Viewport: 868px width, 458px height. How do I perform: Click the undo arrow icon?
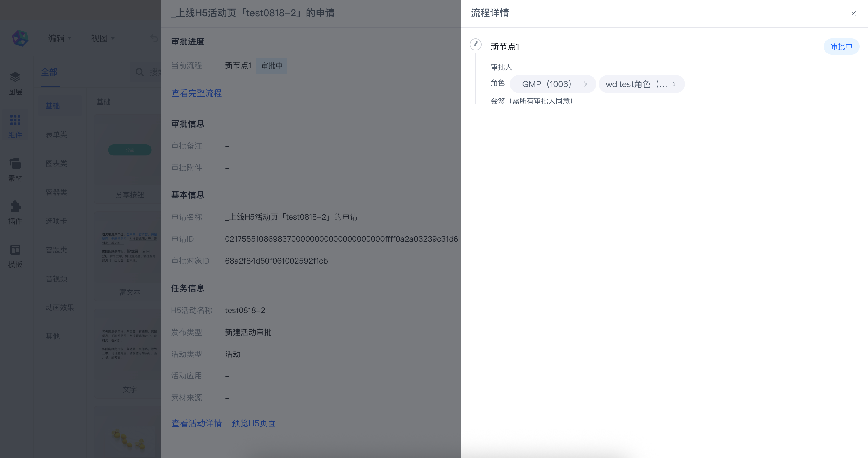coord(154,38)
